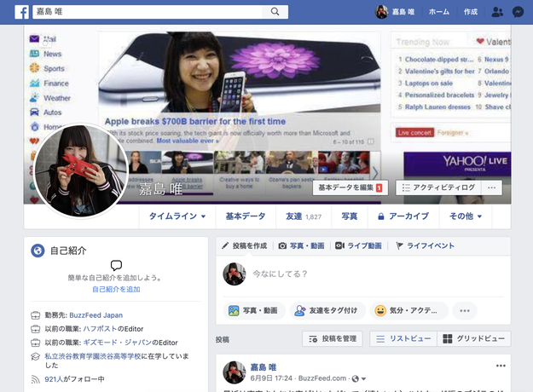
Task: Click the live video camera icon
Action: [x=339, y=245]
